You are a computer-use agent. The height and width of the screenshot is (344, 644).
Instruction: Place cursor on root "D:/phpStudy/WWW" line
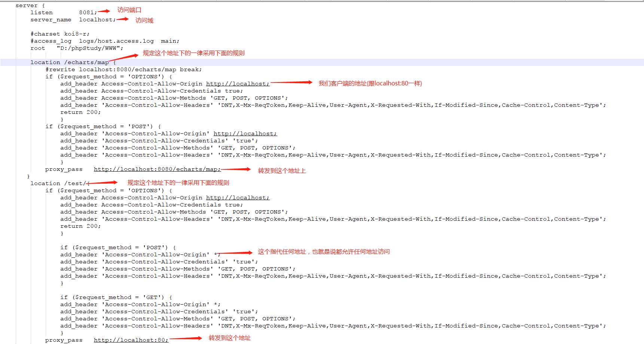coord(77,48)
